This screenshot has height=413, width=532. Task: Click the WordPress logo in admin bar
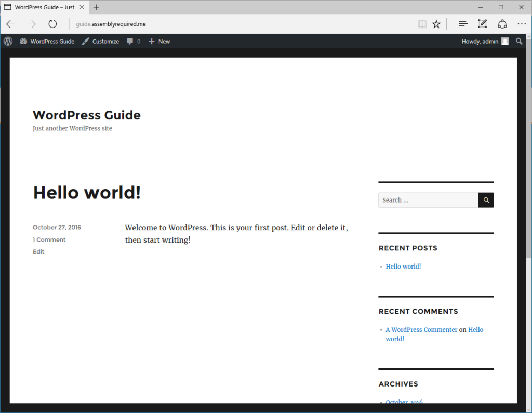click(x=8, y=42)
